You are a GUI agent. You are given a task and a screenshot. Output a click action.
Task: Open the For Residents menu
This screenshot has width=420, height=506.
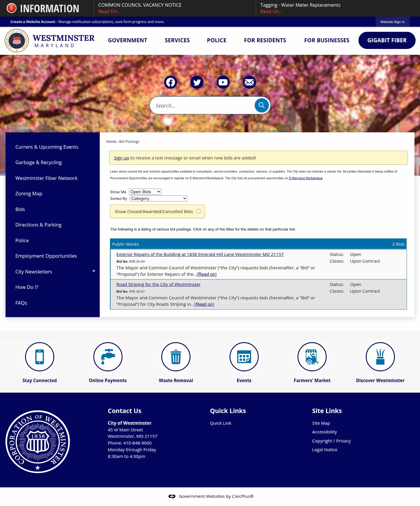click(x=265, y=40)
